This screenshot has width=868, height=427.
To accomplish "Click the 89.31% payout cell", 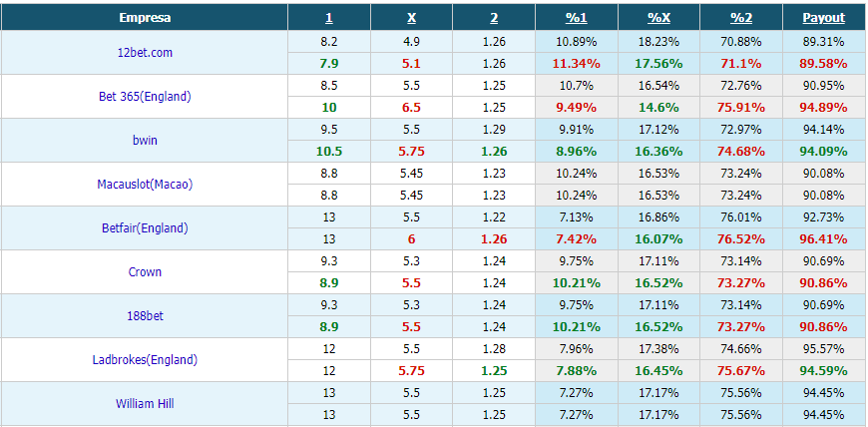I will pos(824,42).
